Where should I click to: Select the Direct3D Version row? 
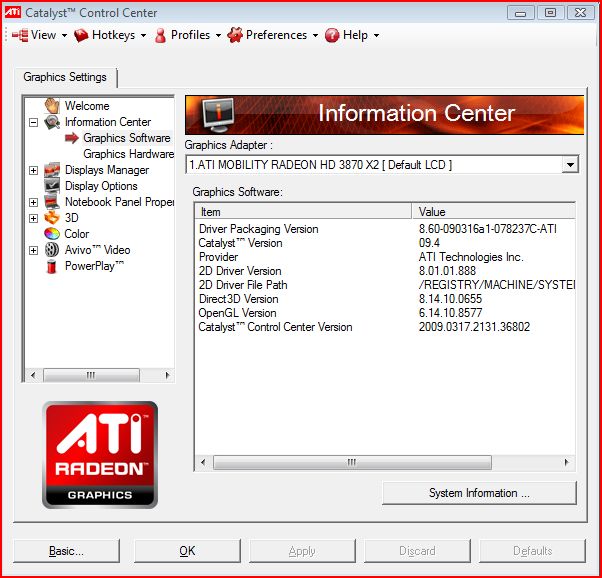click(x=385, y=299)
